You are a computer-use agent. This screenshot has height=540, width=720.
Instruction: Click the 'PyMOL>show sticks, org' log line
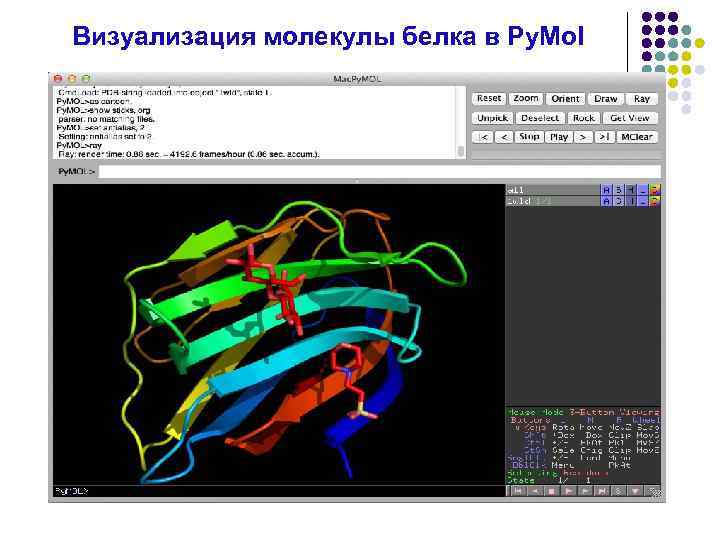pos(103,110)
